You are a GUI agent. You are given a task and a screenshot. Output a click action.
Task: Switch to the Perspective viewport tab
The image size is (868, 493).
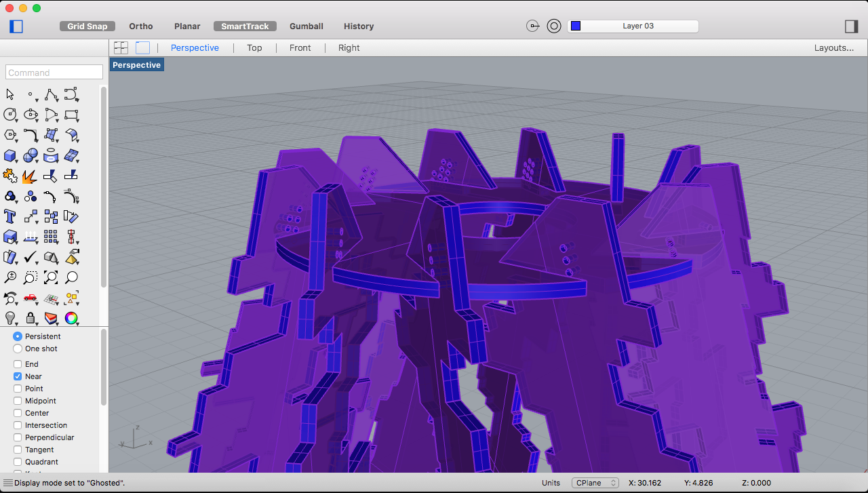point(195,48)
